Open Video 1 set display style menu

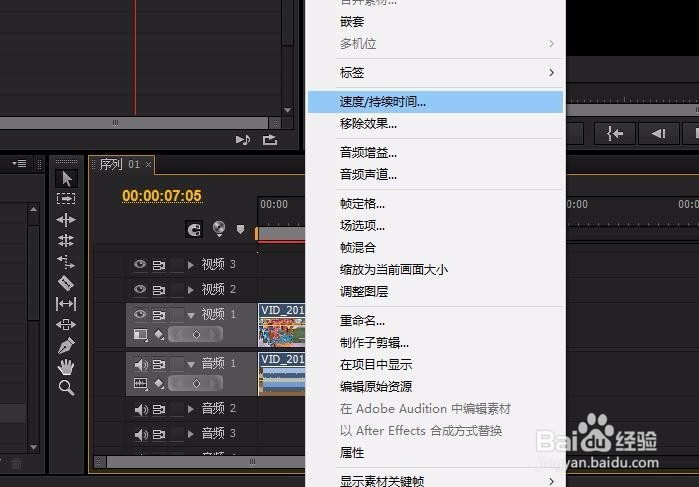[x=140, y=334]
